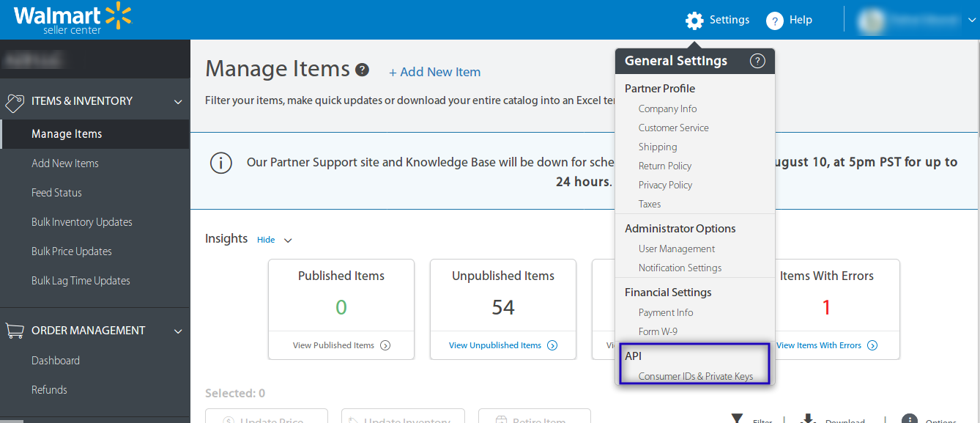Click arrow icon beside View Unpublished Items
Viewport: 980px width, 423px height.
coord(552,345)
